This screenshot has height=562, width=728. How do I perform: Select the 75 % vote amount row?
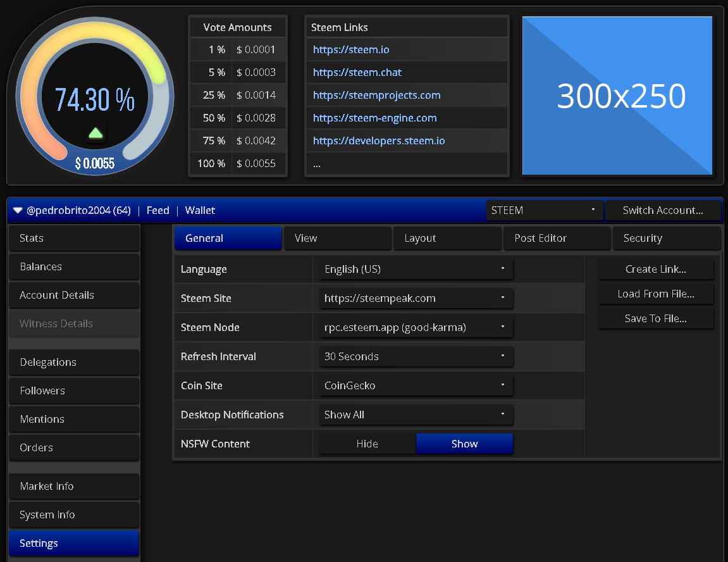[x=238, y=140]
